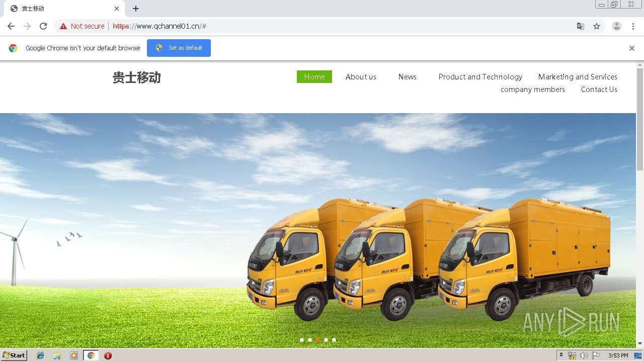Click the scrollbar up arrow

click(640, 65)
